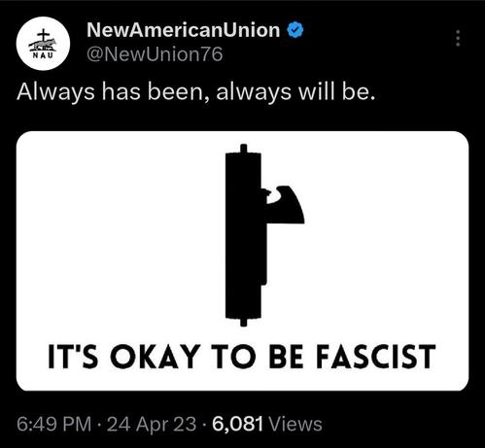The height and width of the screenshot is (448, 485).
Task: Click the word FASCIST in the image
Action: click(376, 357)
